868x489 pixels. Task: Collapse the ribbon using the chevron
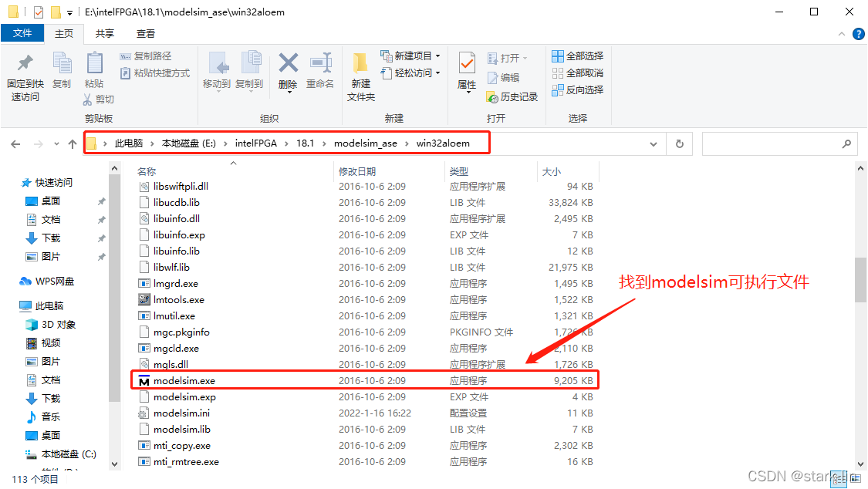tap(841, 33)
